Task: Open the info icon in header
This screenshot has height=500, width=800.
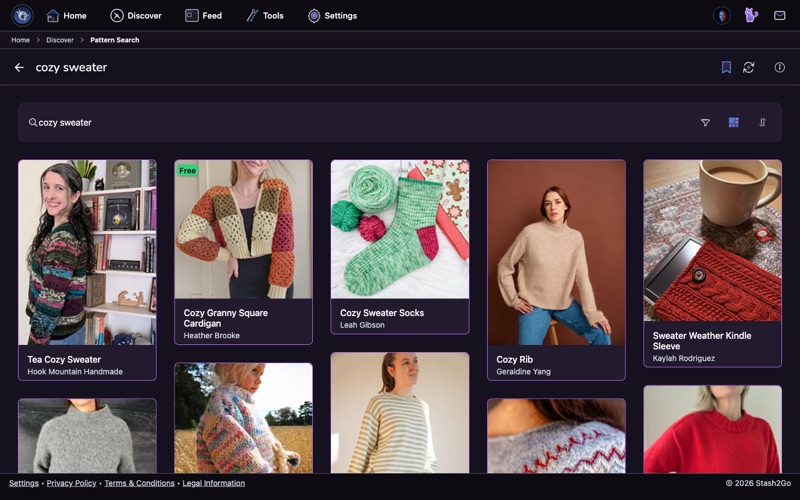Action: point(780,67)
